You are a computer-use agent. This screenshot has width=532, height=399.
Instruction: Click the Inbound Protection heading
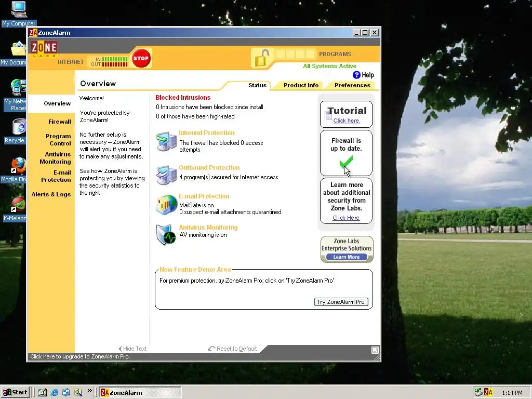(x=207, y=133)
